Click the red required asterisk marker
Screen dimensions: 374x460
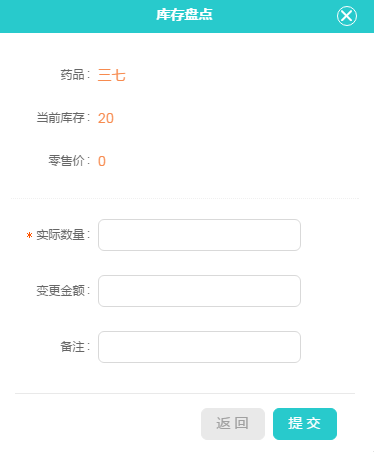click(x=29, y=235)
